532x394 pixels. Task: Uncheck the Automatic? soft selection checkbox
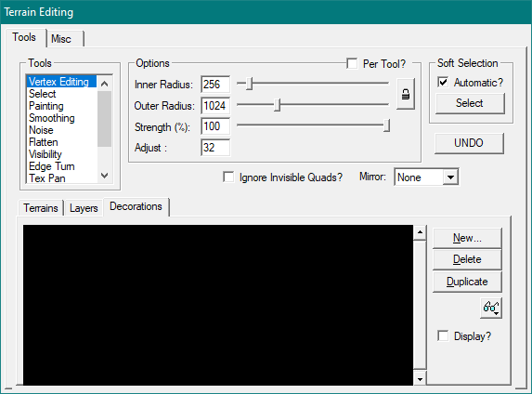click(x=443, y=82)
